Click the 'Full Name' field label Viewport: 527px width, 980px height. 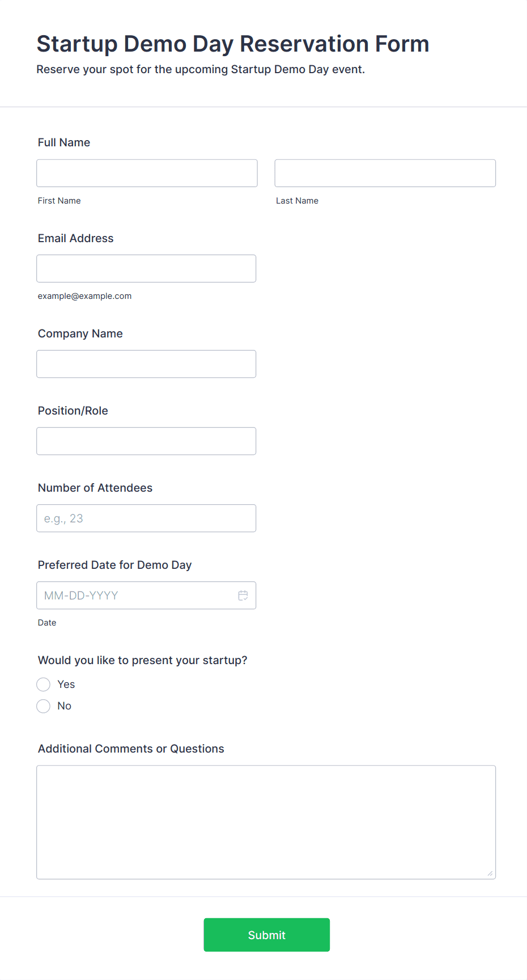(64, 142)
